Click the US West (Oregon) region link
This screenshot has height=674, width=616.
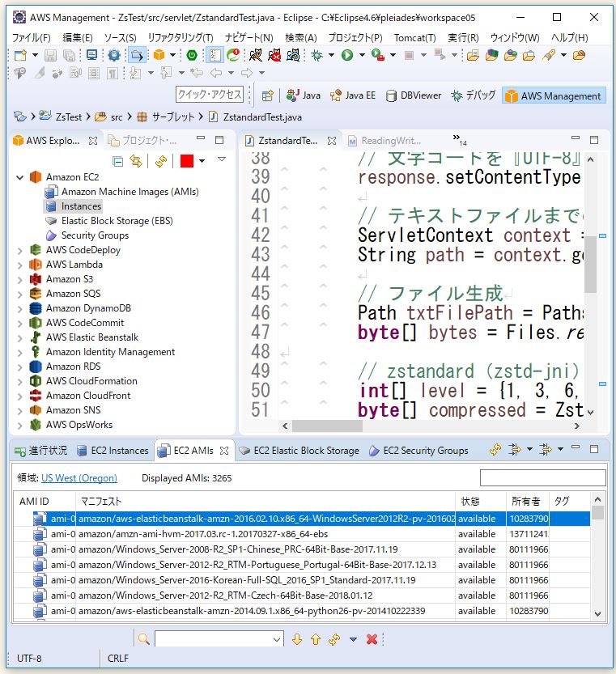click(79, 478)
